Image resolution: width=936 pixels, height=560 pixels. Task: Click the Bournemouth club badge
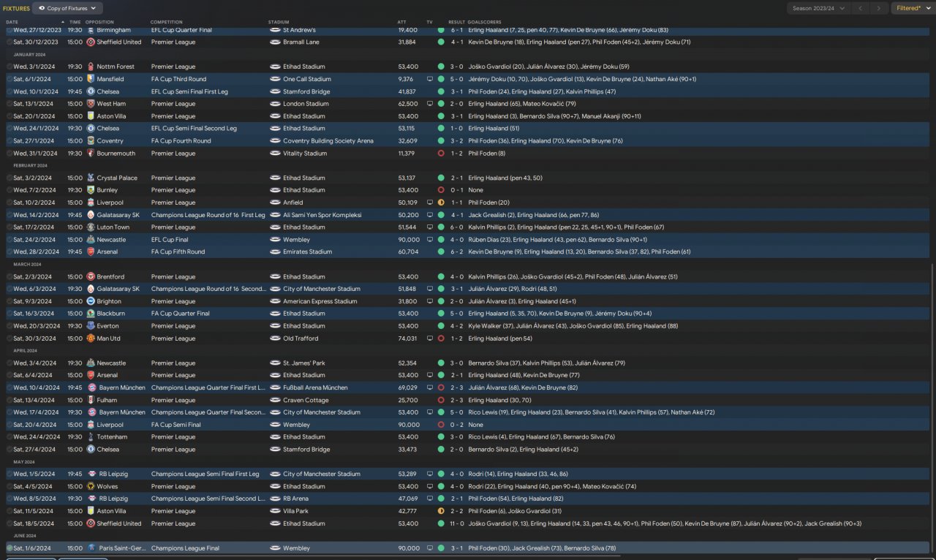point(91,154)
